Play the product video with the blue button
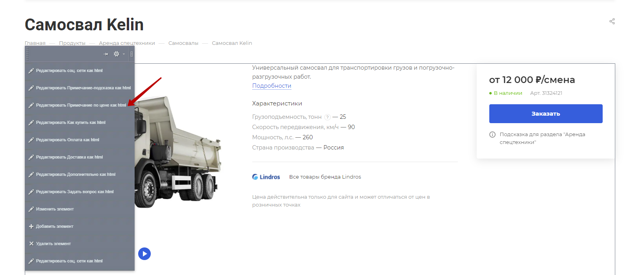The height and width of the screenshot is (275, 644). [144, 254]
